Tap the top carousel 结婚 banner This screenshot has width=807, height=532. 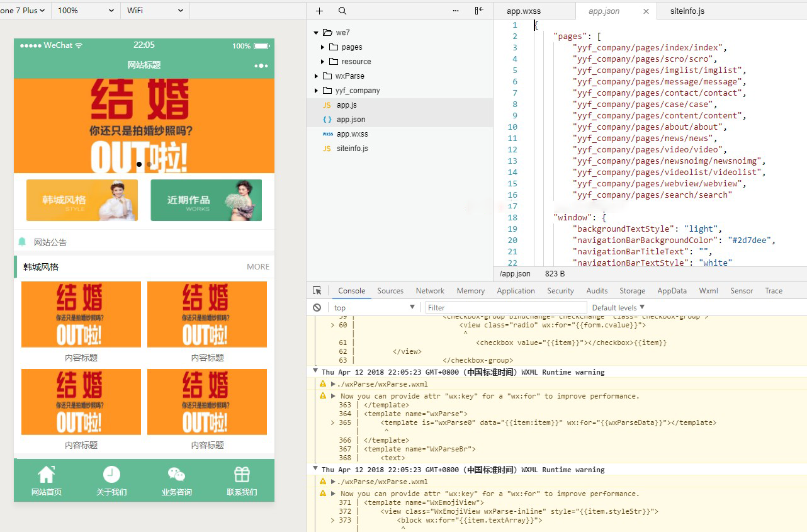[144, 125]
